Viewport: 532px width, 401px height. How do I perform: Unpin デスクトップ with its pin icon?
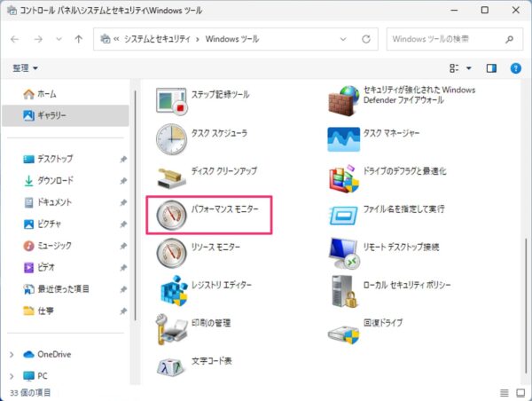(x=123, y=159)
